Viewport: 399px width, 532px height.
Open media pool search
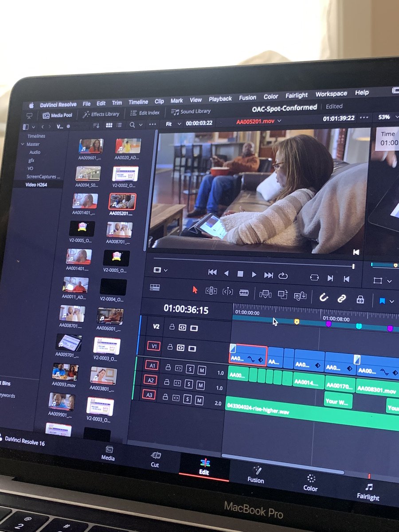click(132, 125)
